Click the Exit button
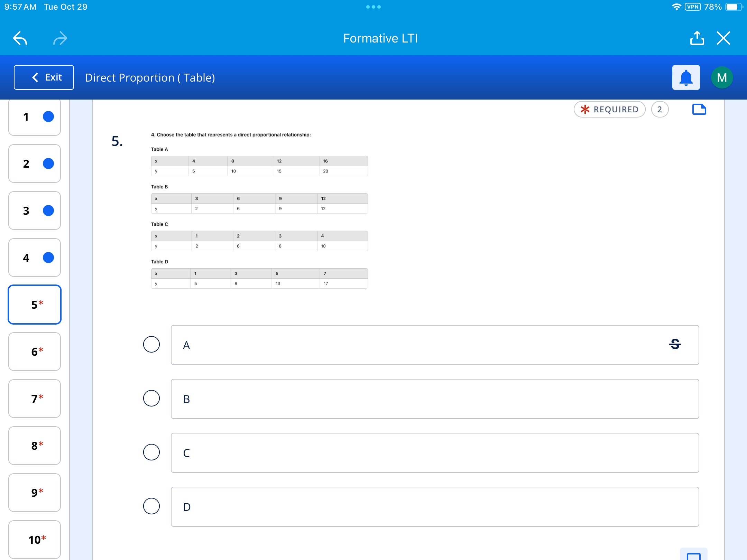This screenshot has width=747, height=560. [x=44, y=77]
